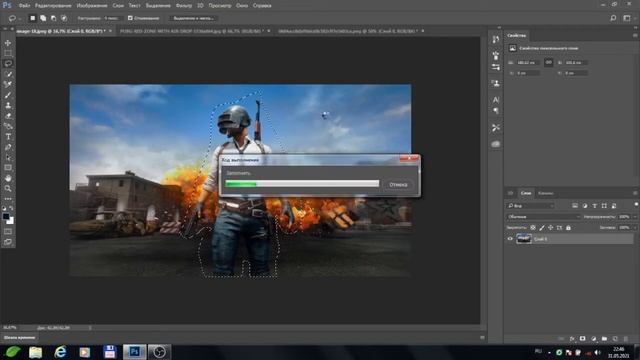Toggle lock all padlock icon
The width and height of the screenshot is (640, 360).
pos(568,228)
